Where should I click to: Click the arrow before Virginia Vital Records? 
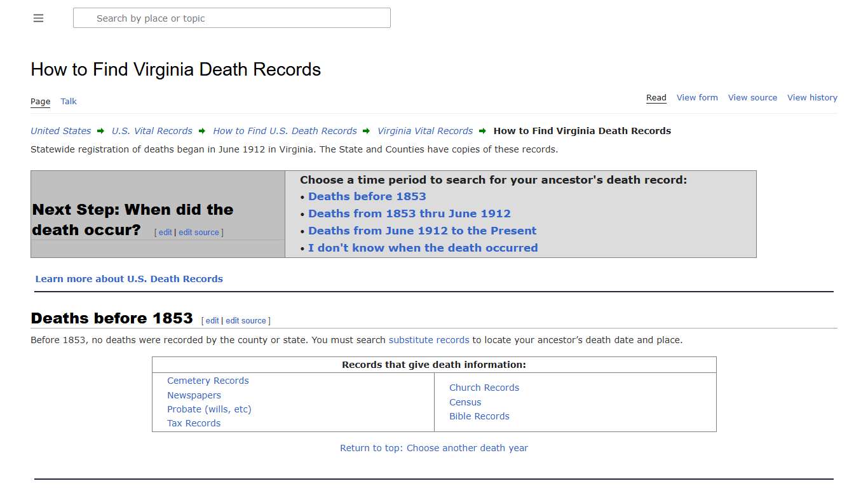tap(366, 131)
